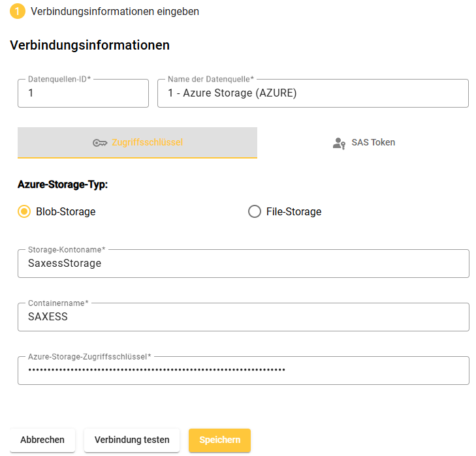The height and width of the screenshot is (456, 476).
Task: Select the Blob-Storage radio button
Action: coord(24,211)
